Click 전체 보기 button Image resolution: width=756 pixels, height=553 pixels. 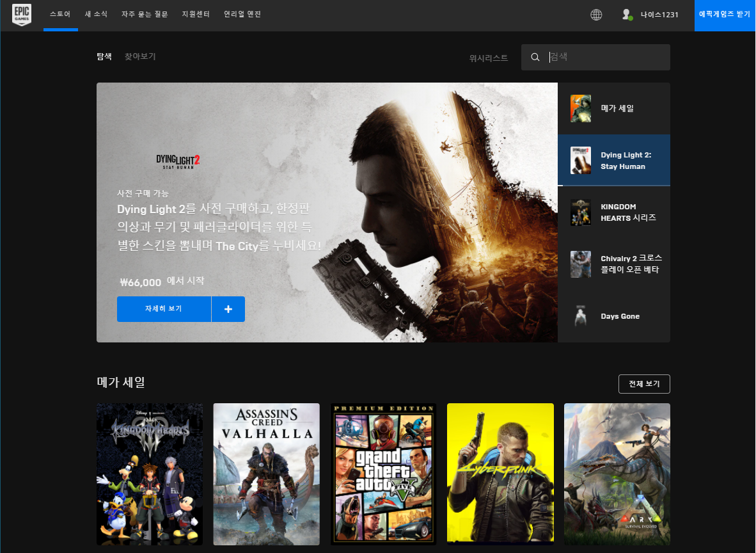[644, 384]
